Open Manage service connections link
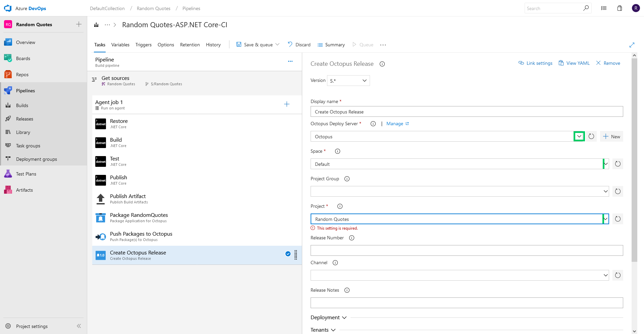644x334 pixels. point(397,124)
